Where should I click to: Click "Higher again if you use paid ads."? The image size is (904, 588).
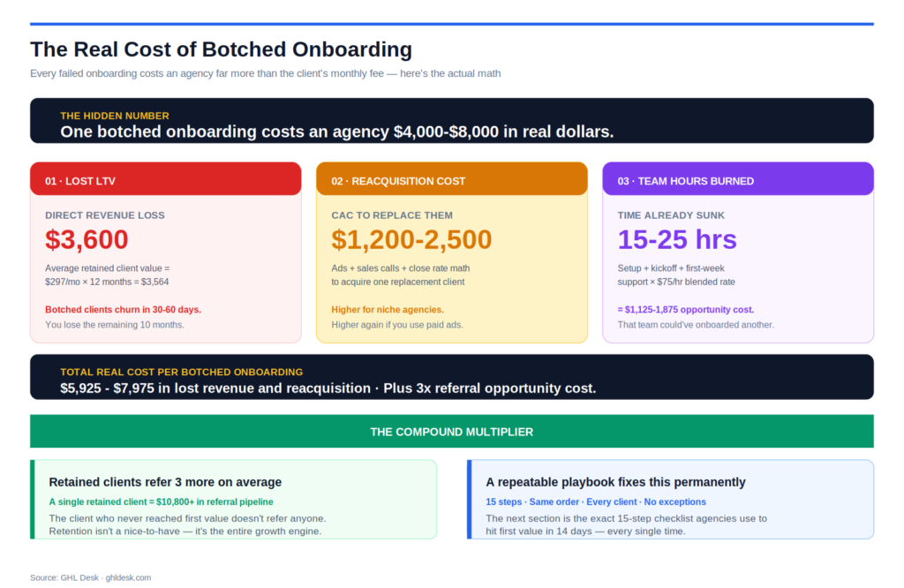coord(397,325)
